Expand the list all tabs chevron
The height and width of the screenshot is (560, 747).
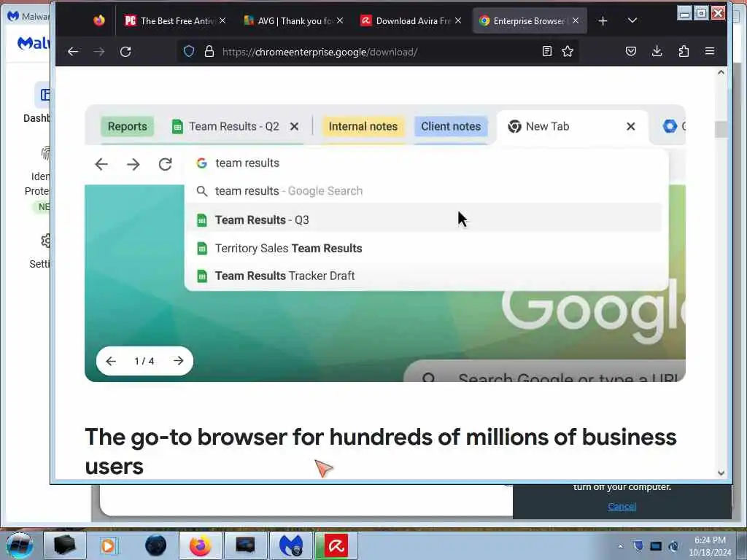coord(632,20)
